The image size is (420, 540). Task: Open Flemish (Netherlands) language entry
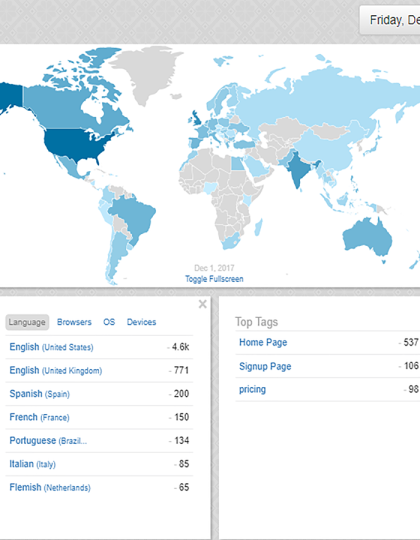coord(50,487)
